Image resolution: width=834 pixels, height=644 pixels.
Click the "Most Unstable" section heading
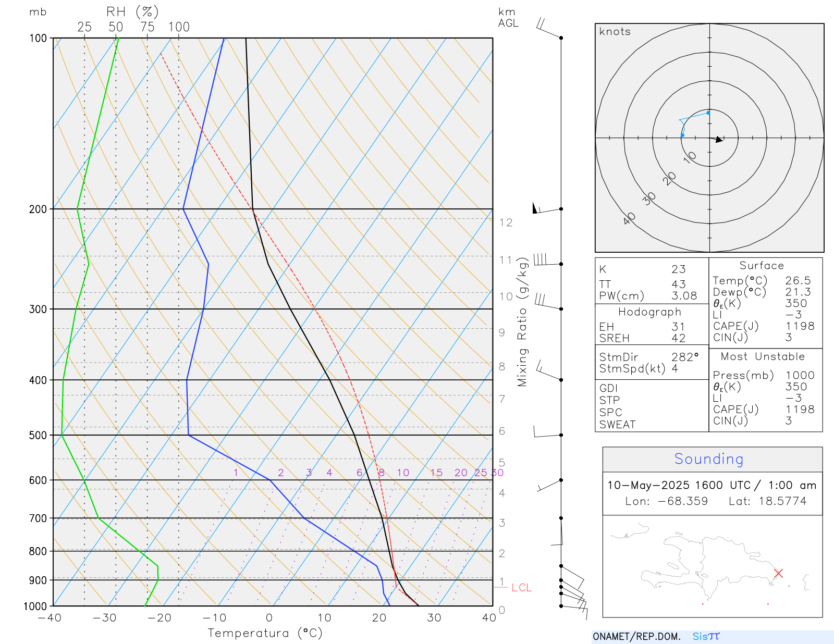(x=763, y=356)
